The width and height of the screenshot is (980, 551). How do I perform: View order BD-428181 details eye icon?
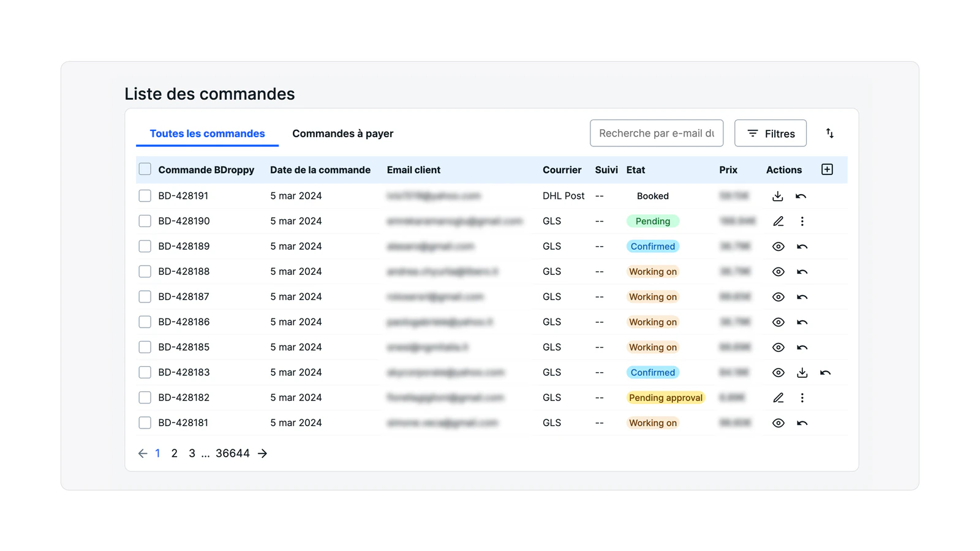click(x=778, y=423)
